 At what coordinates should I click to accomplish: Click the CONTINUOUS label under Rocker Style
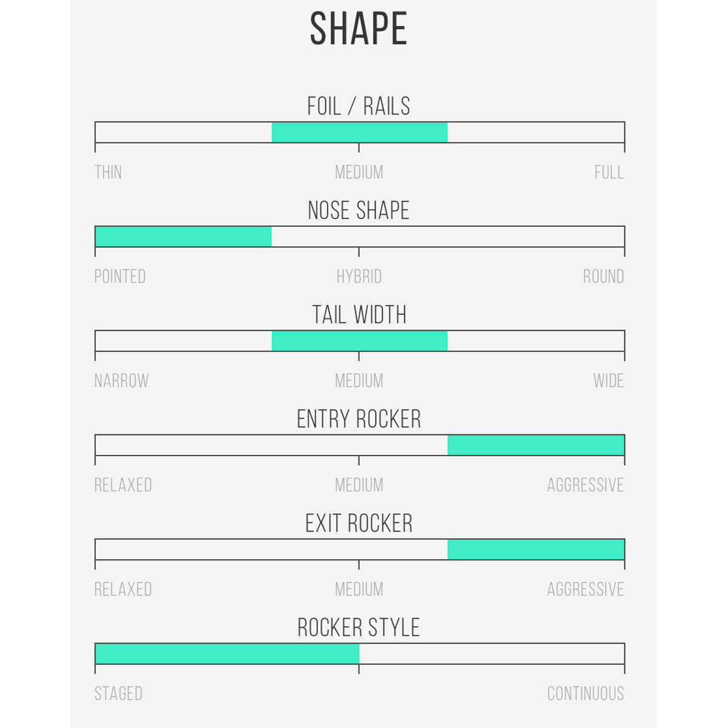click(585, 693)
